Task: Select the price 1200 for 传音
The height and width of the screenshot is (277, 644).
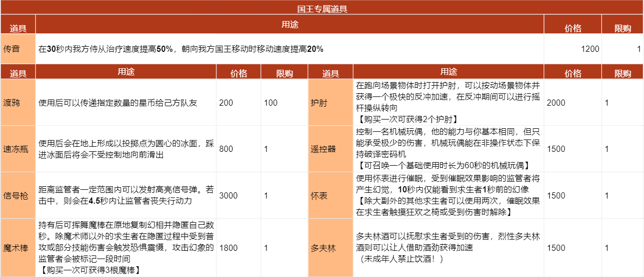Action: (590, 49)
